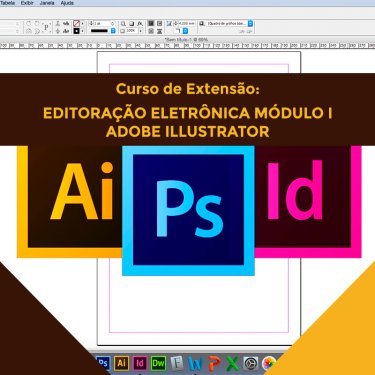Viewport: 375px width, 375px height.
Task: Open the Tabela menu
Action: [7, 3]
